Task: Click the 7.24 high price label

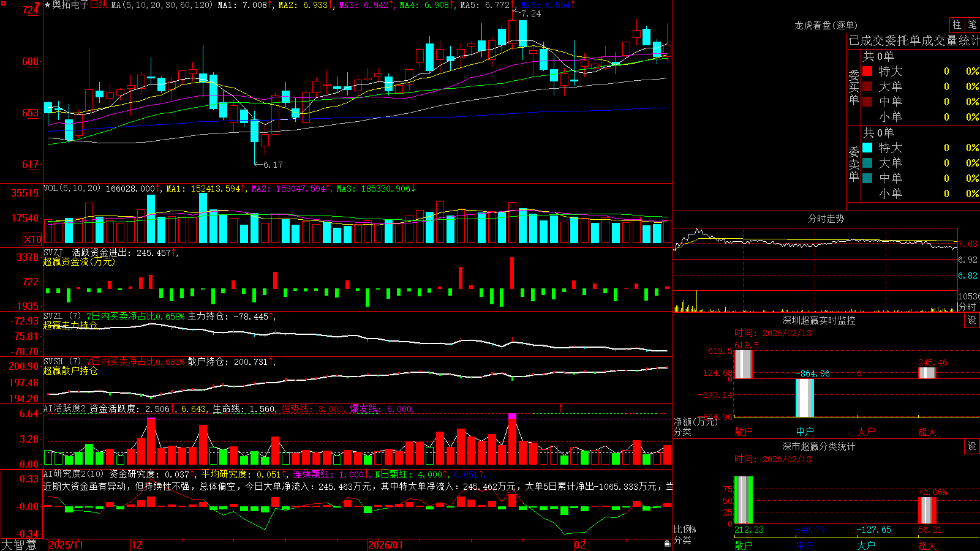Action: pyautogui.click(x=531, y=13)
